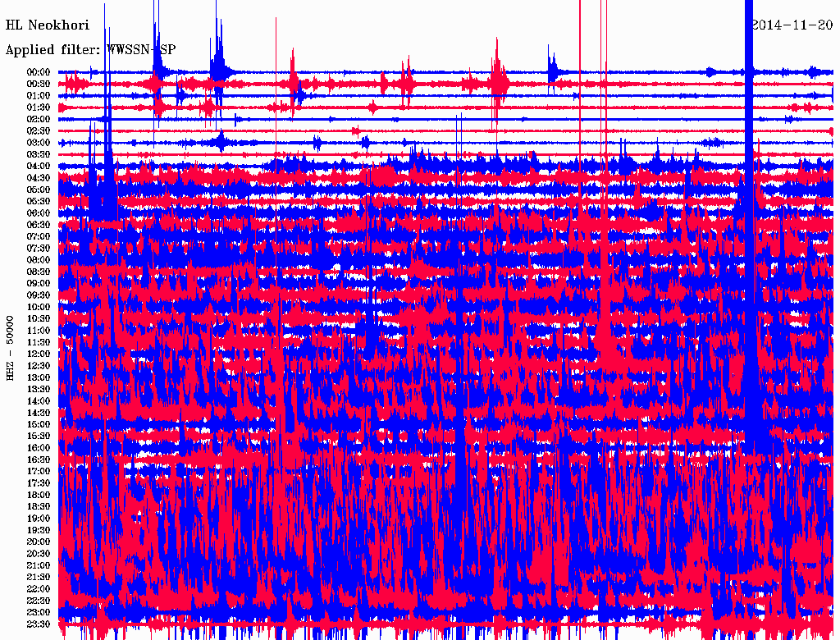Select the 18:00 time label
Viewport: 840px width, 640px height.
coord(38,495)
